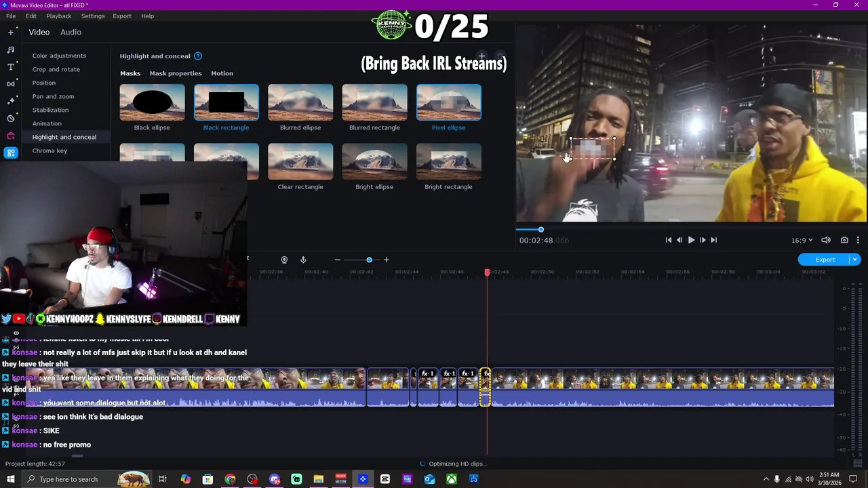
Task: Click the red playhead marker on ruler
Action: (x=487, y=272)
